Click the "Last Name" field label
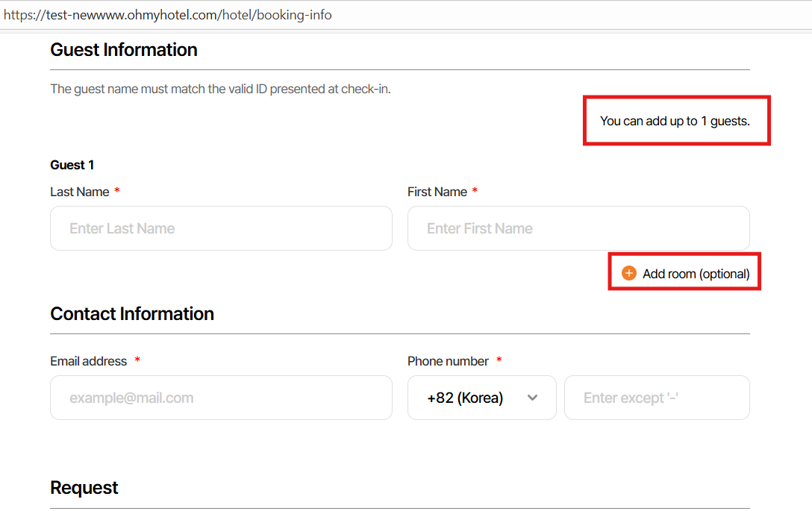Image resolution: width=812 pixels, height=511 pixels. 80,192
